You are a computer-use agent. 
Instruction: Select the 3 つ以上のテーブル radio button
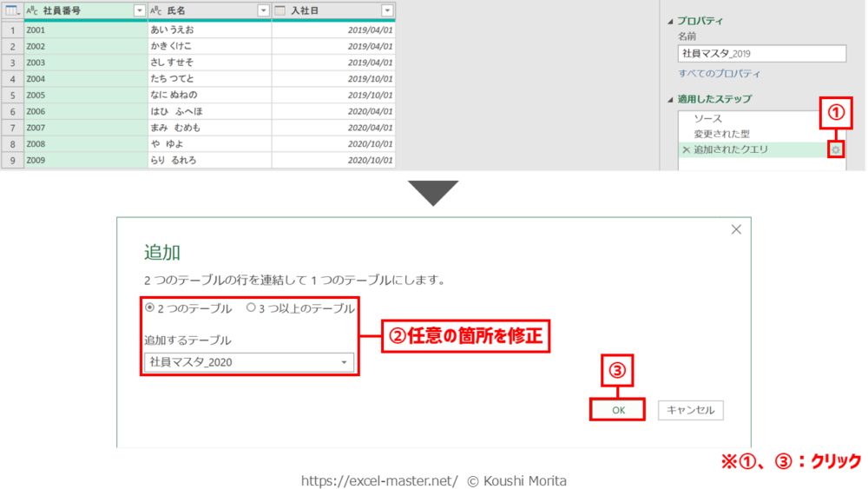coord(251,307)
